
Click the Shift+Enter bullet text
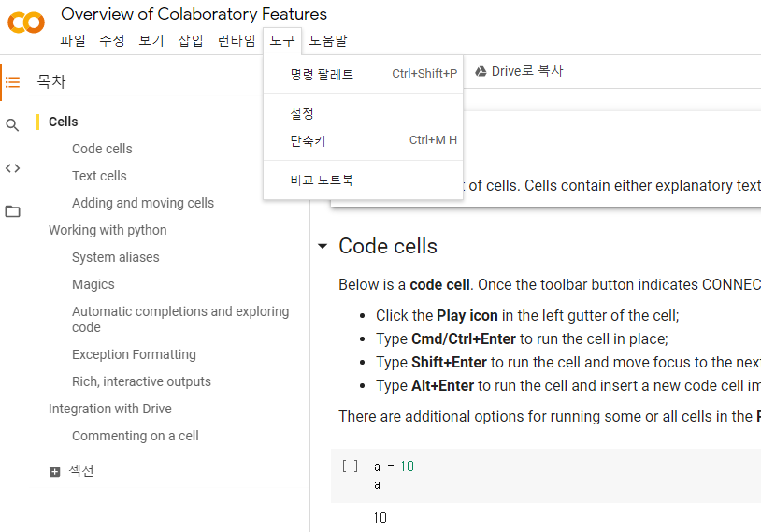pos(567,363)
